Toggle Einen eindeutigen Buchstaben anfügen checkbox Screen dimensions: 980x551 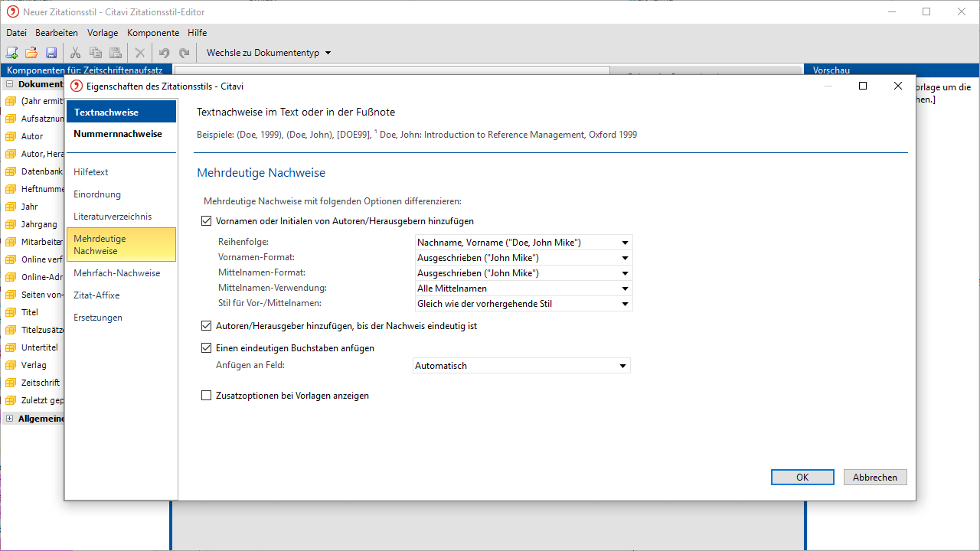click(206, 348)
